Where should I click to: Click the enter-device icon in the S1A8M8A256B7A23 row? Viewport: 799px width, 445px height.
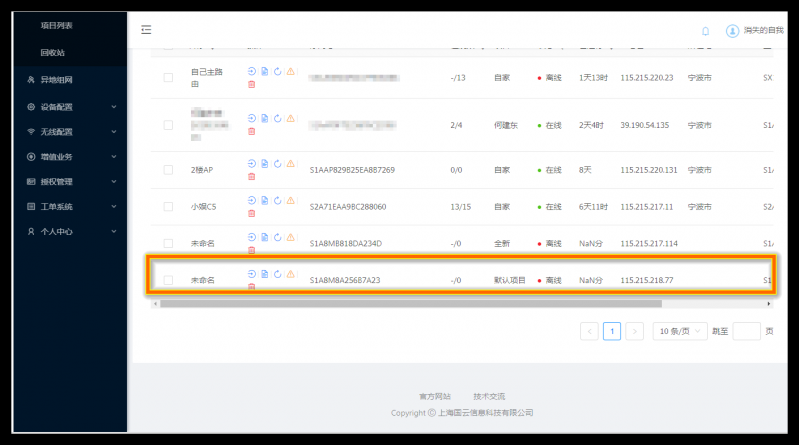pos(252,274)
